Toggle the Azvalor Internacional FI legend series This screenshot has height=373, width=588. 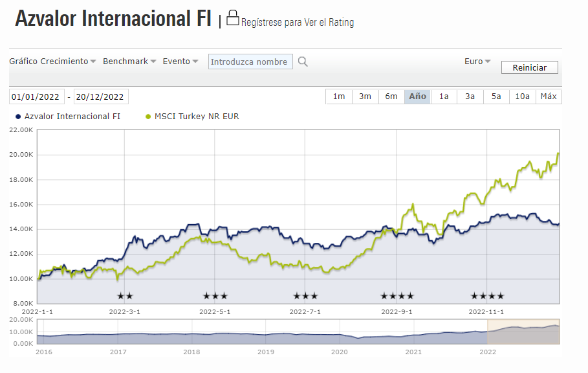68,117
